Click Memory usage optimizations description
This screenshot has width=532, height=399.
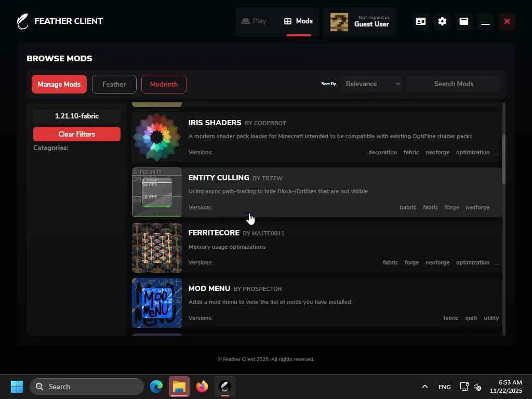click(x=227, y=247)
